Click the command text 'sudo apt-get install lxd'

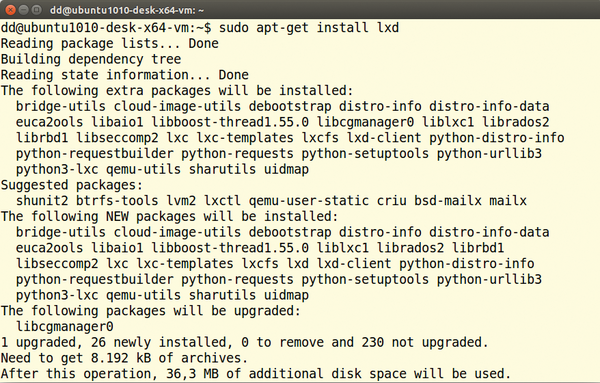309,28
